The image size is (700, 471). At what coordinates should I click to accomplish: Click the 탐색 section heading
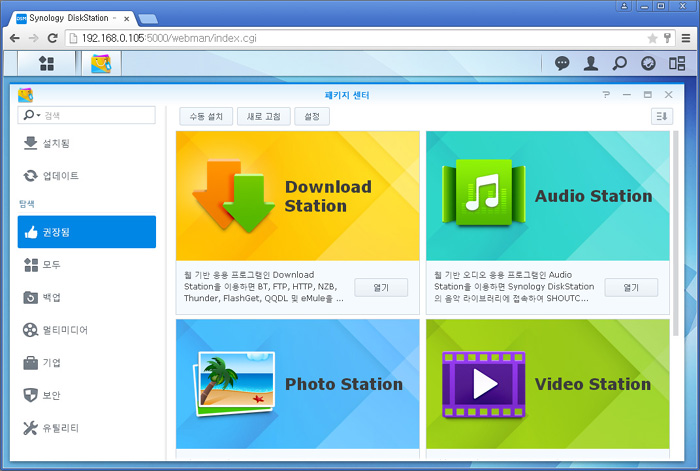(x=27, y=204)
